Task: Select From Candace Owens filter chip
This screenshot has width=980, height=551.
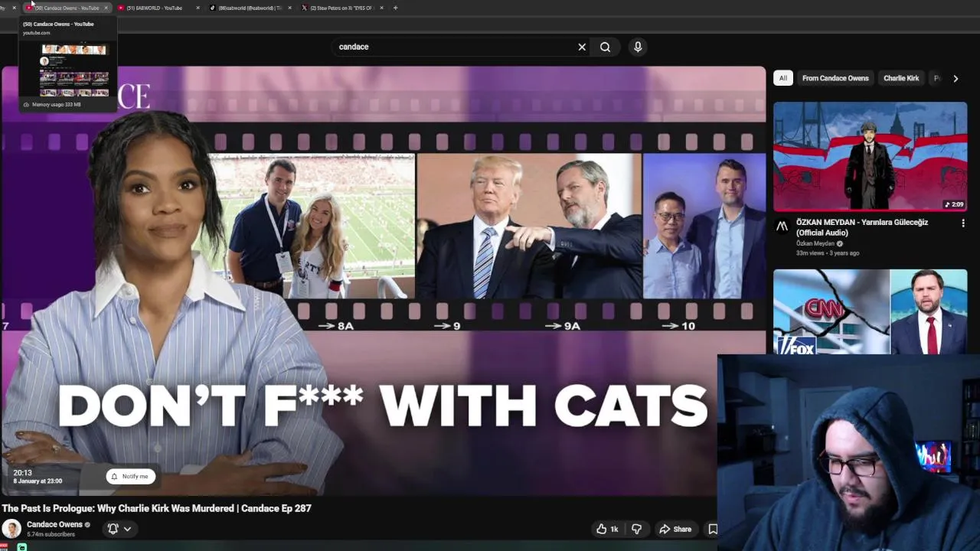Action: [835, 78]
